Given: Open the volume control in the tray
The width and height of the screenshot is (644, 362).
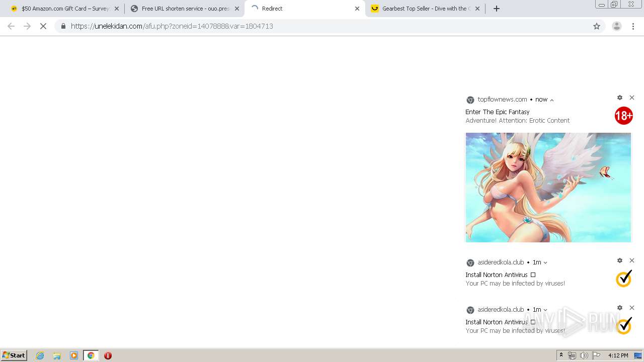Looking at the screenshot, I should pos(584,355).
